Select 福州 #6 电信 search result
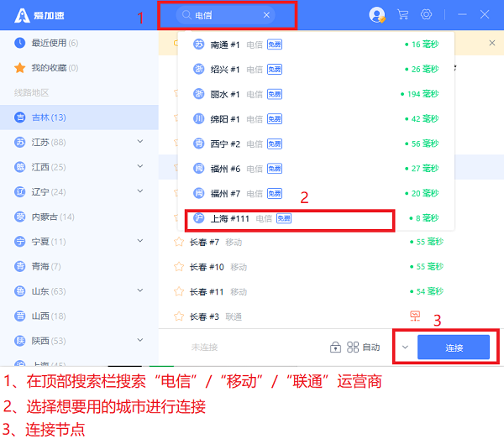The image size is (504, 439). 316,169
